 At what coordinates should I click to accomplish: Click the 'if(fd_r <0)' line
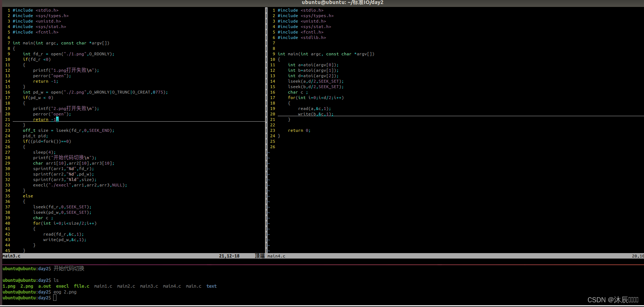[x=37, y=59]
